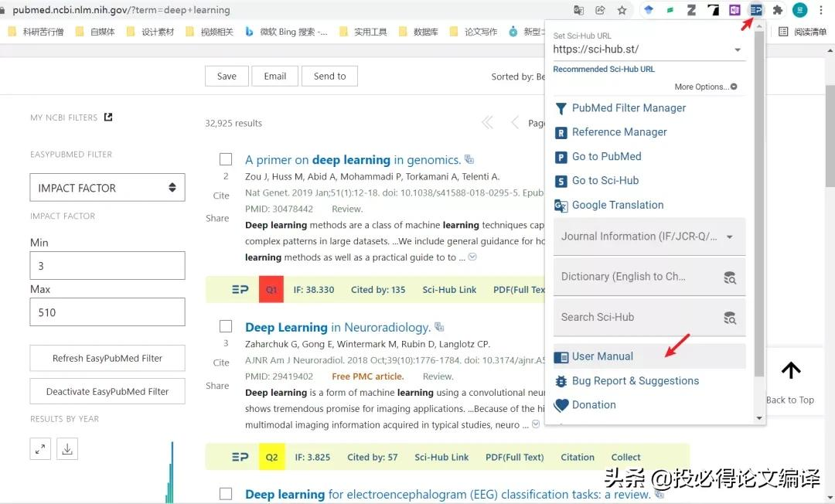Click the Send to button
This screenshot has height=504, width=835.
coord(329,76)
